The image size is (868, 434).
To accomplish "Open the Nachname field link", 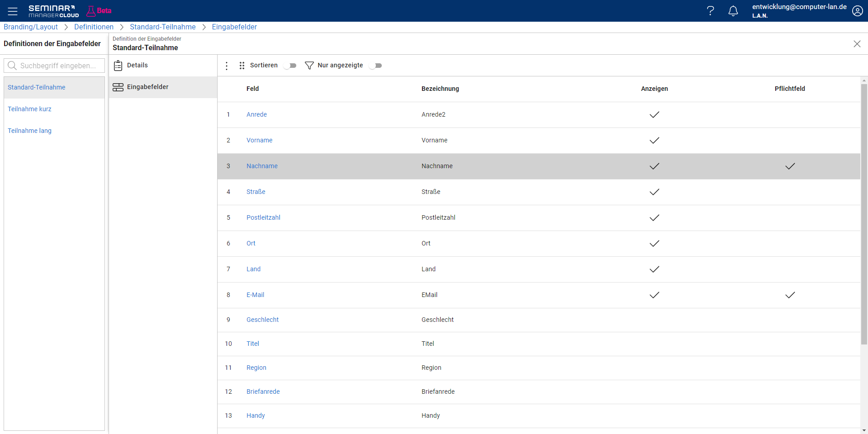I will [x=262, y=166].
